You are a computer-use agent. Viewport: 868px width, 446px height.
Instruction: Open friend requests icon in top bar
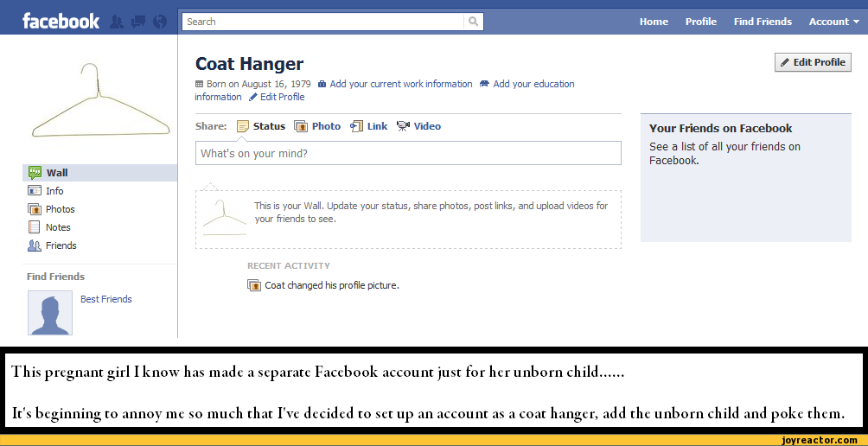coord(116,22)
